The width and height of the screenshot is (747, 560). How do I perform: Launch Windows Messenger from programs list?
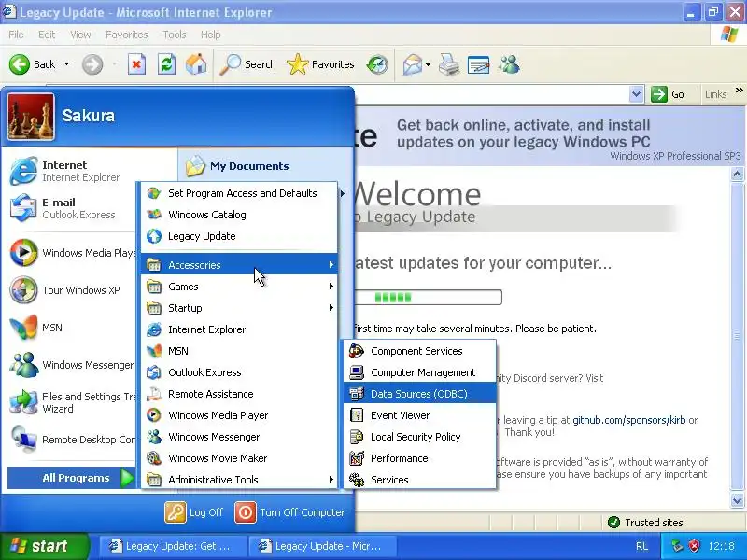coord(239,437)
